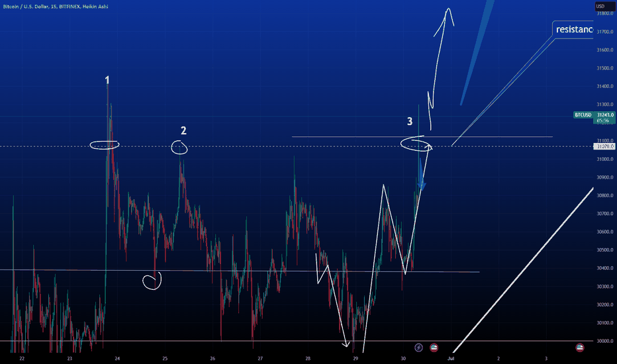
Task: Click the lightning event icon near date 30
Action: click(x=418, y=347)
